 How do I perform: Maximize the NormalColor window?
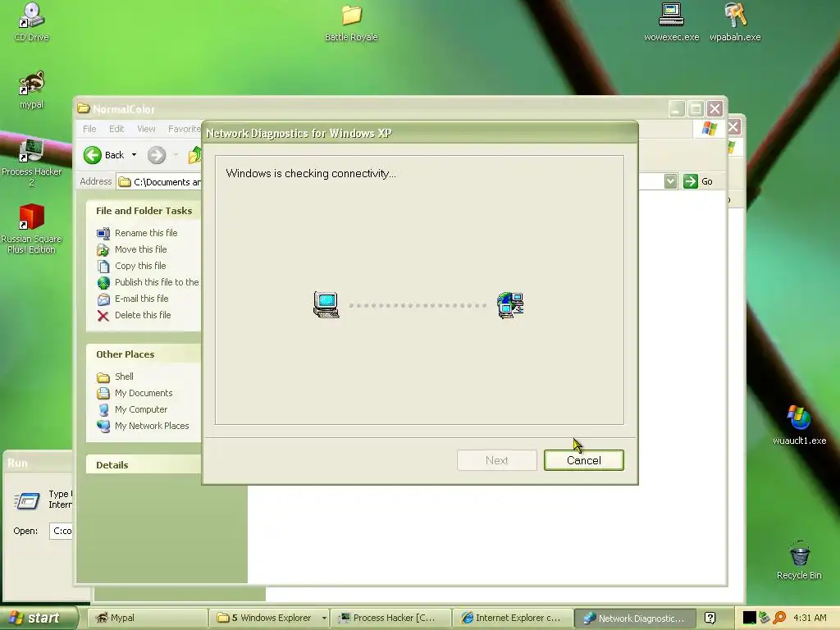696,109
